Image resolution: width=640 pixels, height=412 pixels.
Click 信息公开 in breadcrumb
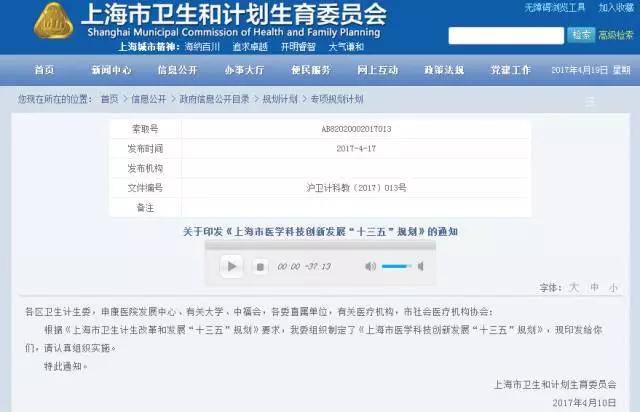point(149,99)
